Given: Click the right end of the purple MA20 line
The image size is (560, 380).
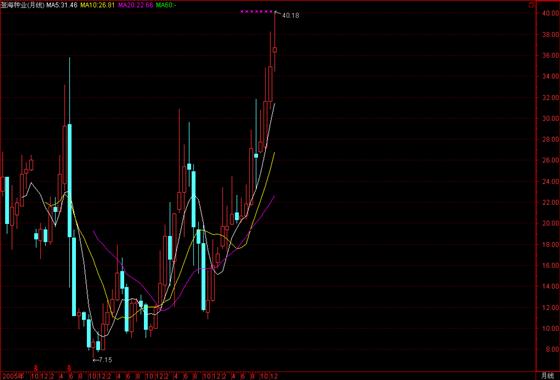Looking at the screenshot, I should click(x=274, y=196).
